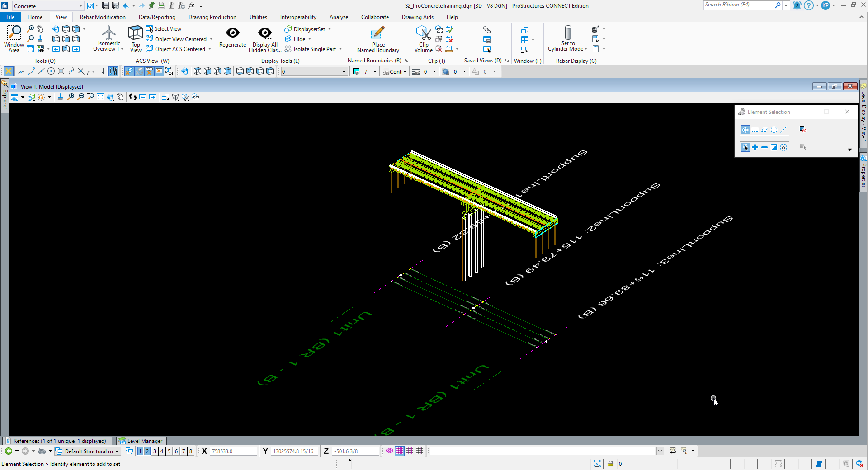Open the Isometric Overview view tool
Screen dimensions: 868x470
click(x=108, y=33)
